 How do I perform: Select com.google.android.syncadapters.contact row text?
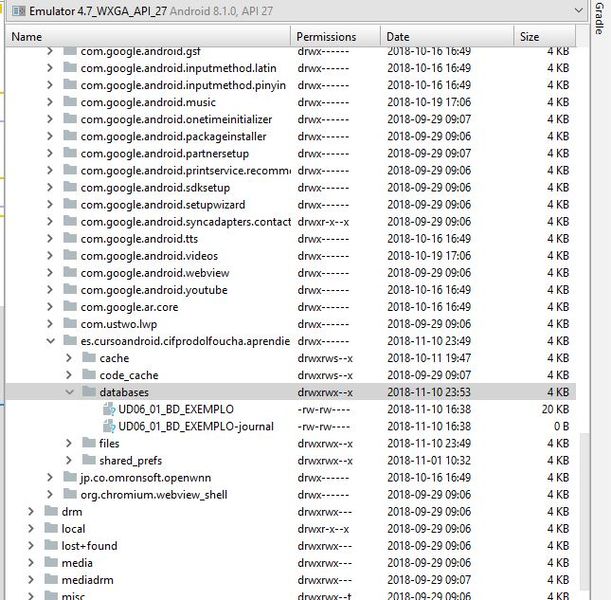[185, 222]
